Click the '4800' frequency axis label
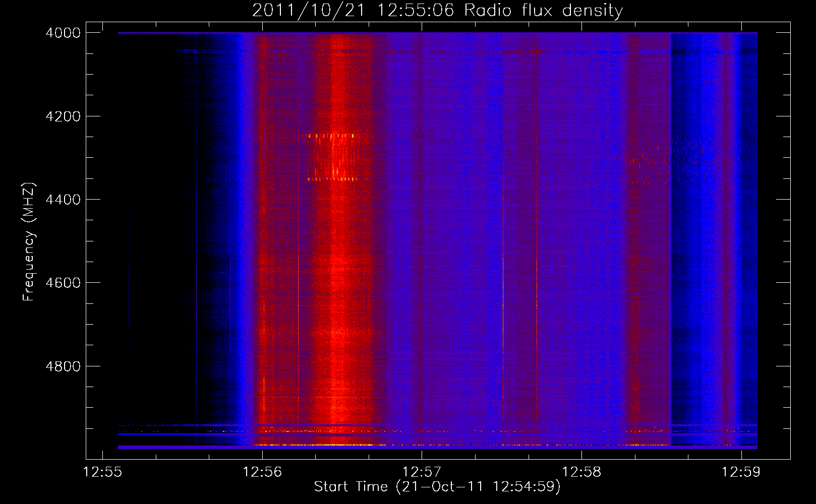 63,366
